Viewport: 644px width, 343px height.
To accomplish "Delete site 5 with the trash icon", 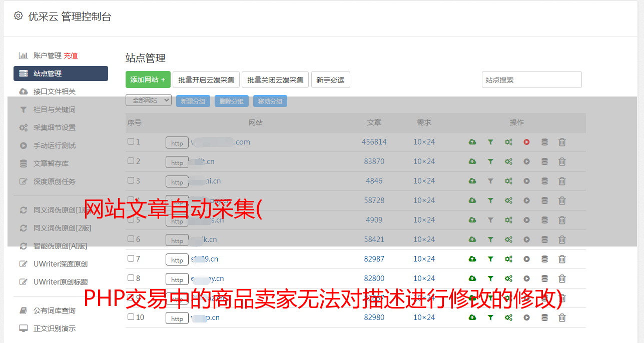I will (562, 220).
